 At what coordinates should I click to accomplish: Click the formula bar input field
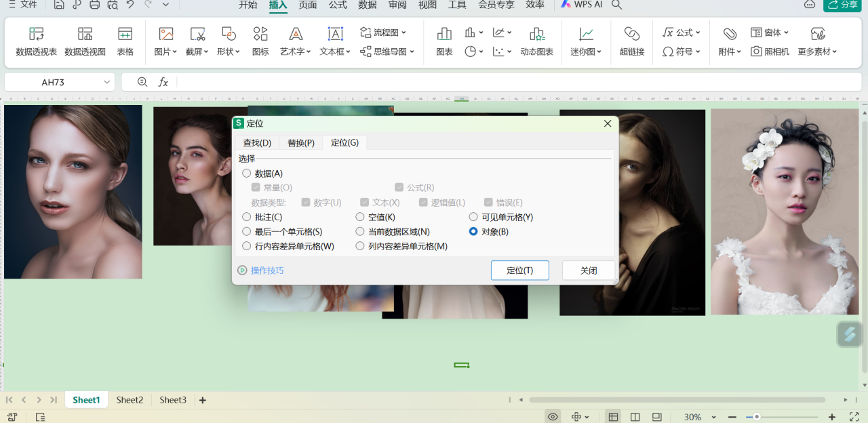519,82
